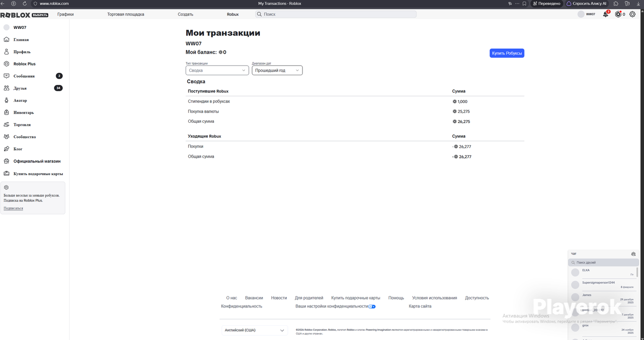Screen dimensions: 644x340
Task: Open the Графики tab in the top navigation
Action: 65,14
